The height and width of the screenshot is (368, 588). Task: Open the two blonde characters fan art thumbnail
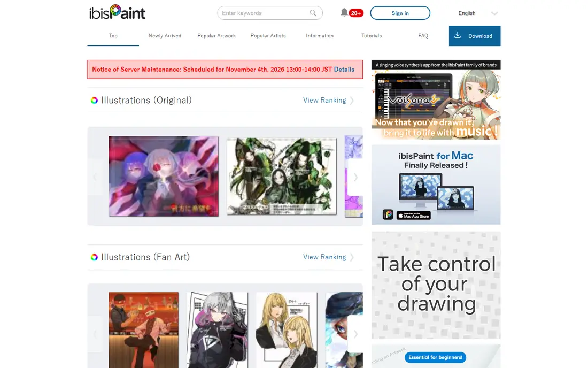[287, 330]
